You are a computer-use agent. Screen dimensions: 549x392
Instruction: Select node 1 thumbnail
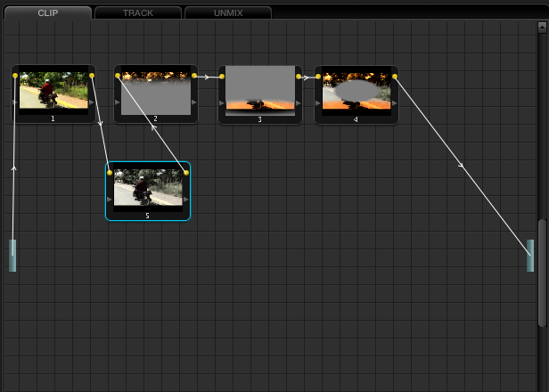[53, 91]
